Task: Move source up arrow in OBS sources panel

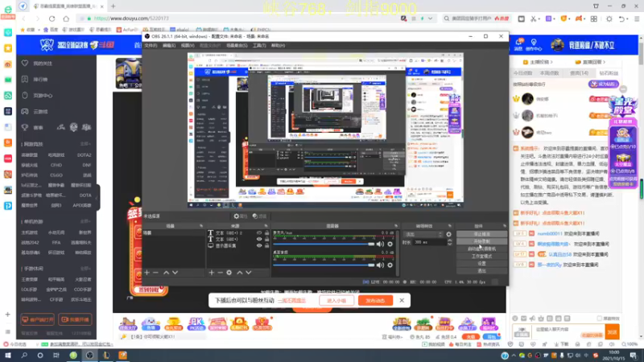Action: (x=240, y=273)
